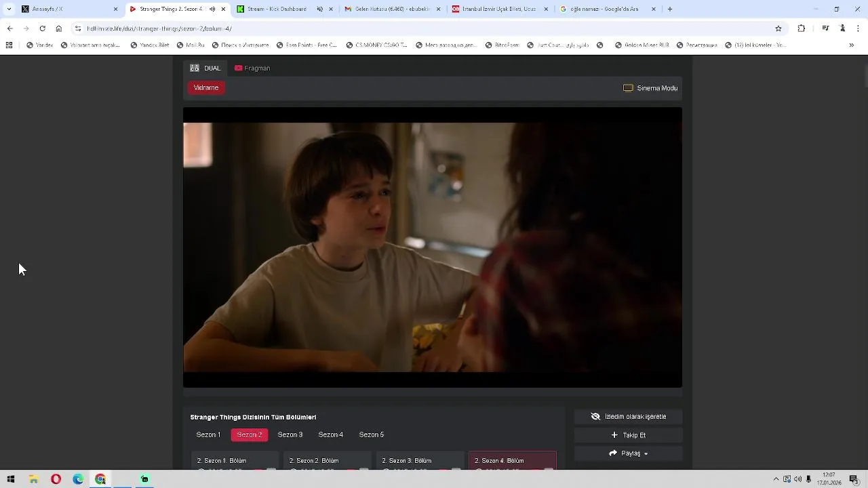Play the Stranger Things video

tap(433, 247)
